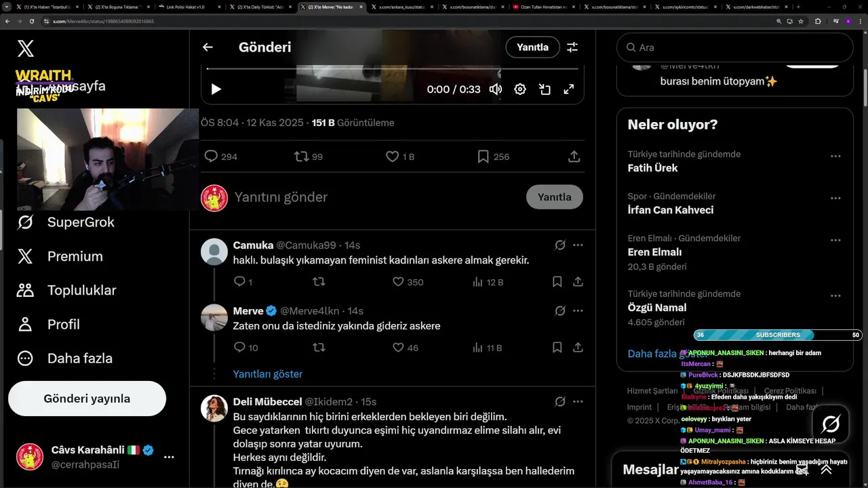Open Profil in sidebar
Image resolution: width=868 pixels, height=488 pixels.
point(48,325)
